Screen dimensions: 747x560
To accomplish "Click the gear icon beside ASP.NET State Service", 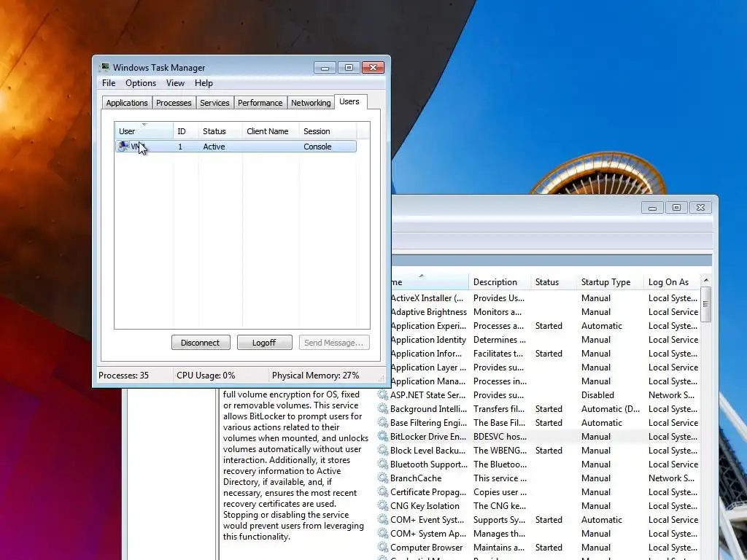I will coord(382,394).
